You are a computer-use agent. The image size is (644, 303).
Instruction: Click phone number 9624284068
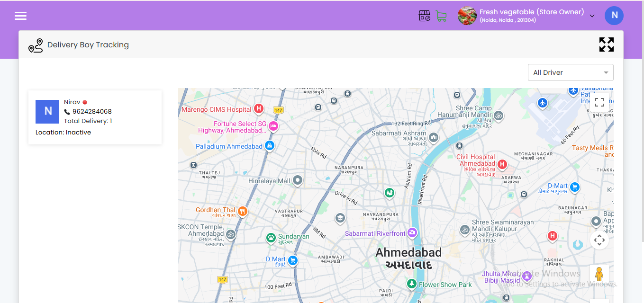coord(92,112)
